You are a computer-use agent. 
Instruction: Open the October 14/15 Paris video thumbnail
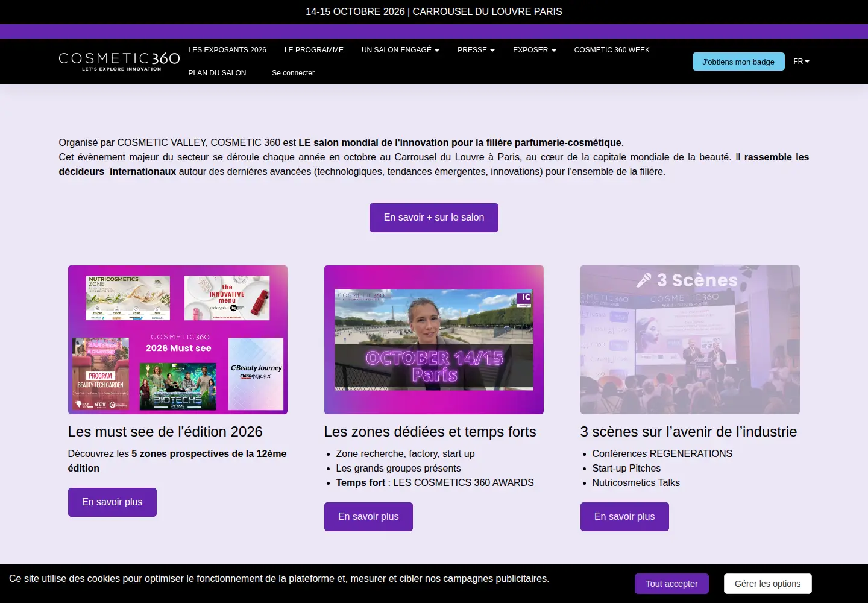(434, 339)
